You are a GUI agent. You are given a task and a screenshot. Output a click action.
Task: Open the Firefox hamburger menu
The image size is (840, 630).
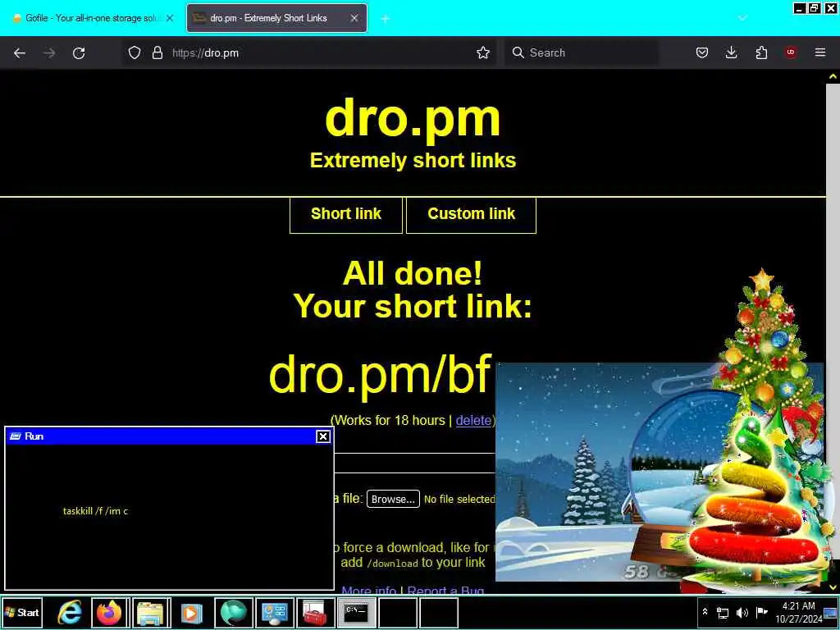point(820,52)
